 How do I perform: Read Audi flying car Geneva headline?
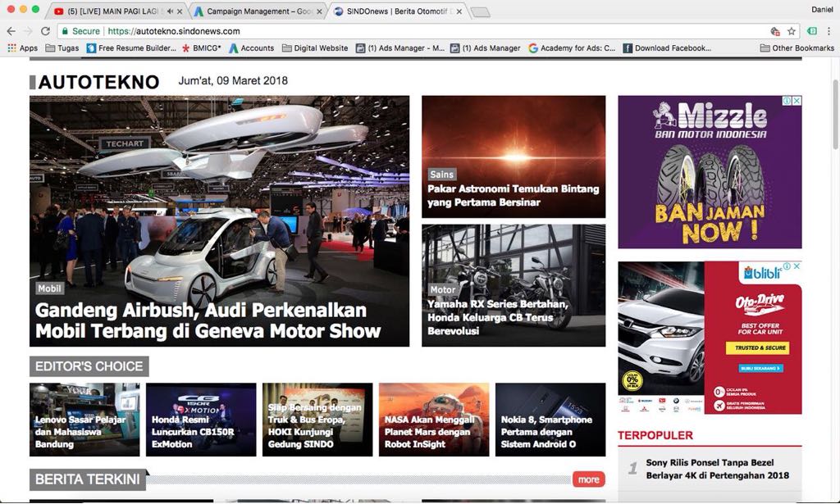point(208,320)
